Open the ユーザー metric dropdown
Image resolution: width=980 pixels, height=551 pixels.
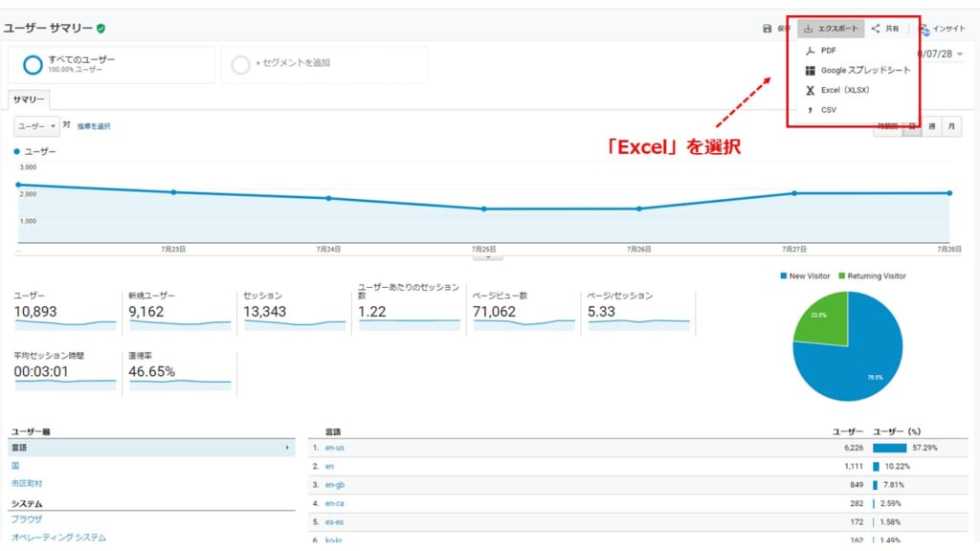pyautogui.click(x=36, y=126)
